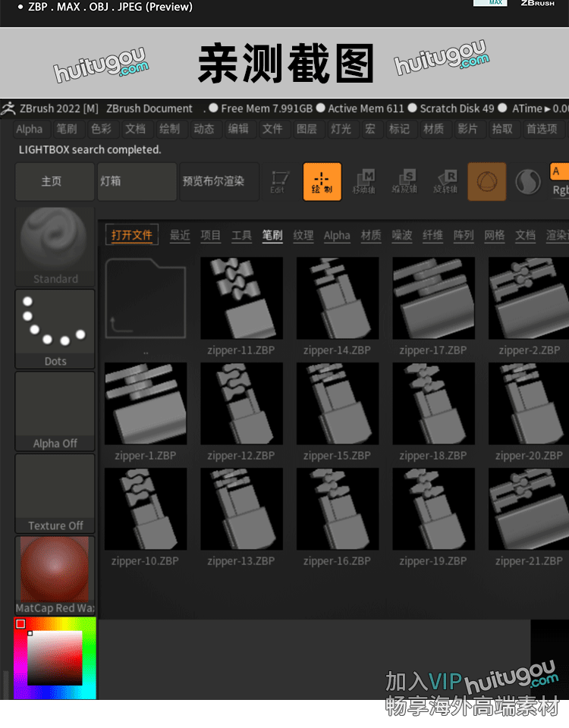Select the zipper-14.ZBP brush thumbnail
This screenshot has width=569, height=728.
[338, 298]
